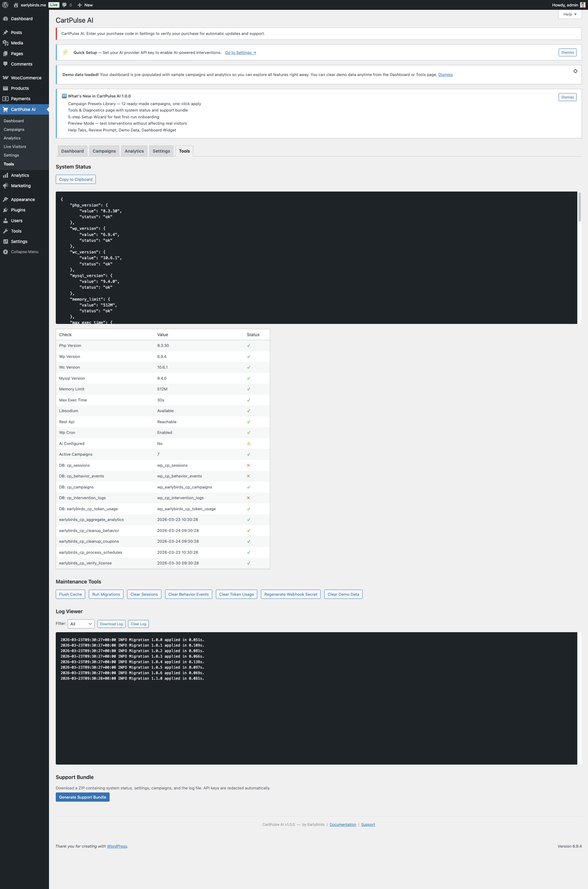Switch to the Analytics tab
The height and width of the screenshot is (889, 588).
click(134, 151)
